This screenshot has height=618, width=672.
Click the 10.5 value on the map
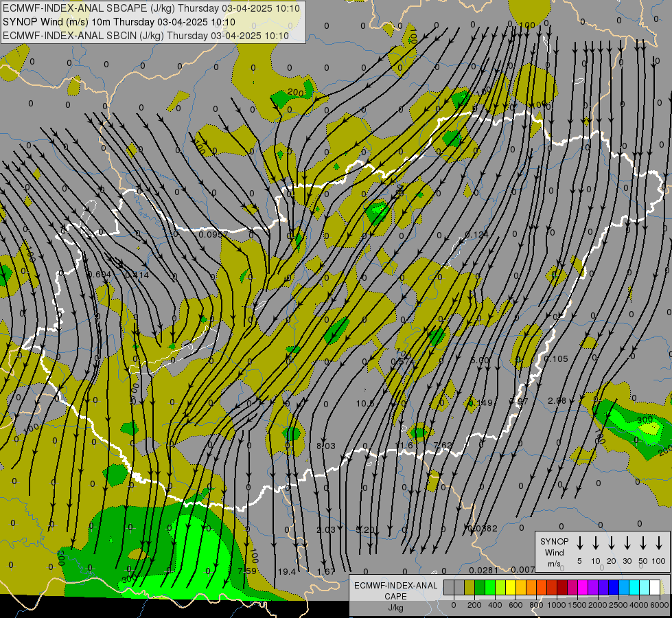click(x=365, y=404)
